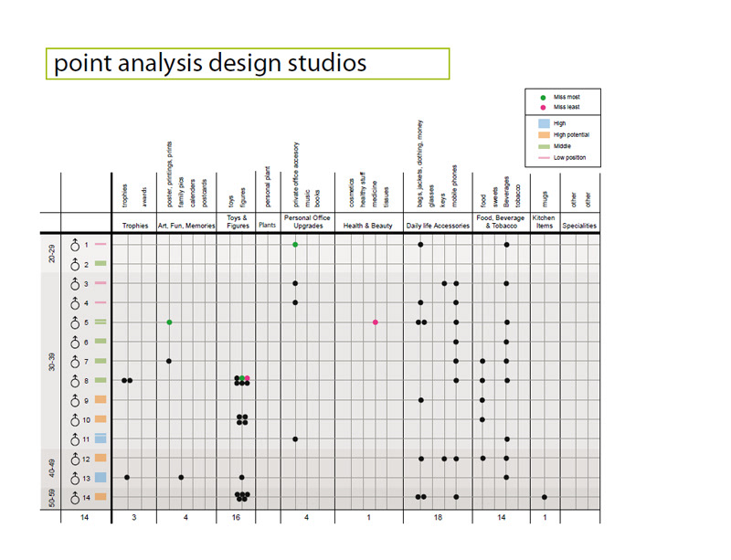Select the person icon in row 7

[x=75, y=362]
